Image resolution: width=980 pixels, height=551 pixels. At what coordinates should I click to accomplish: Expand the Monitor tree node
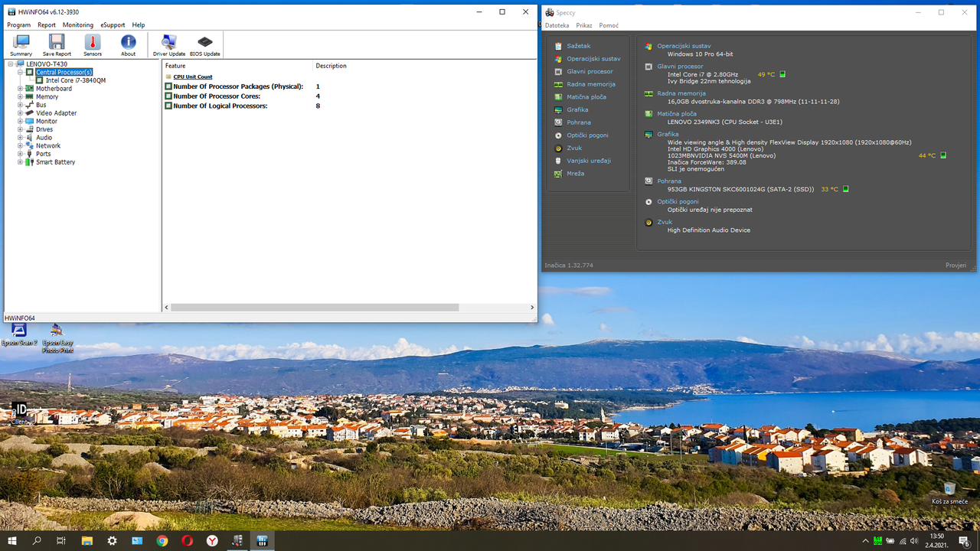coord(21,121)
